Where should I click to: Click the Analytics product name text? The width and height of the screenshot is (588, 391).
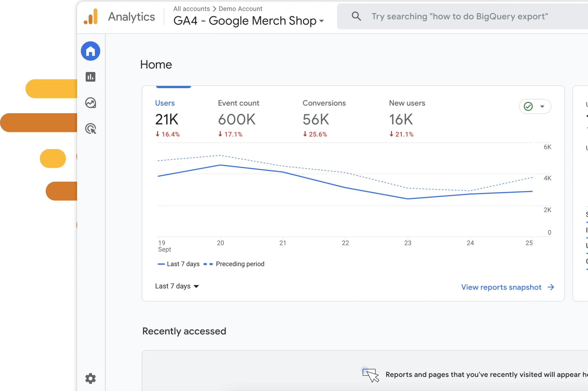(x=132, y=17)
